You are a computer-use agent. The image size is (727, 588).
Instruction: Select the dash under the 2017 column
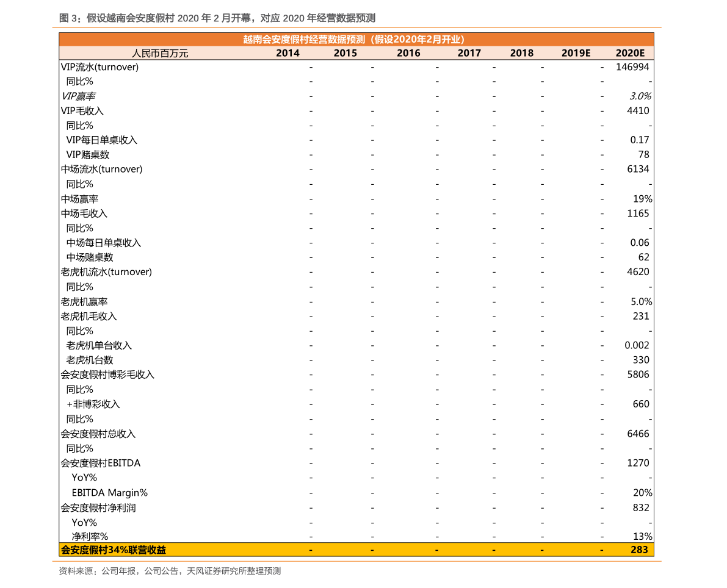[493, 550]
